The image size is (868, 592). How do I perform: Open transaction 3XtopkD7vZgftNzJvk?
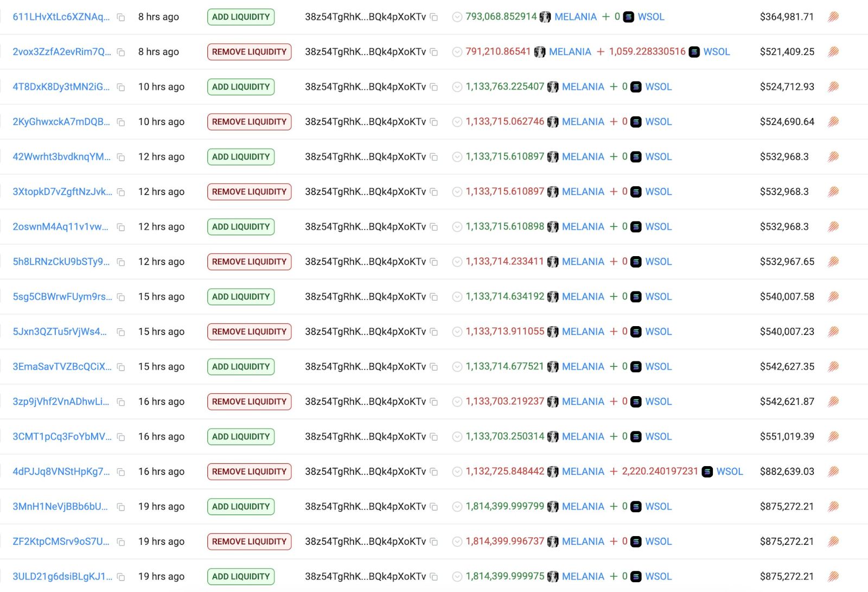tap(62, 192)
